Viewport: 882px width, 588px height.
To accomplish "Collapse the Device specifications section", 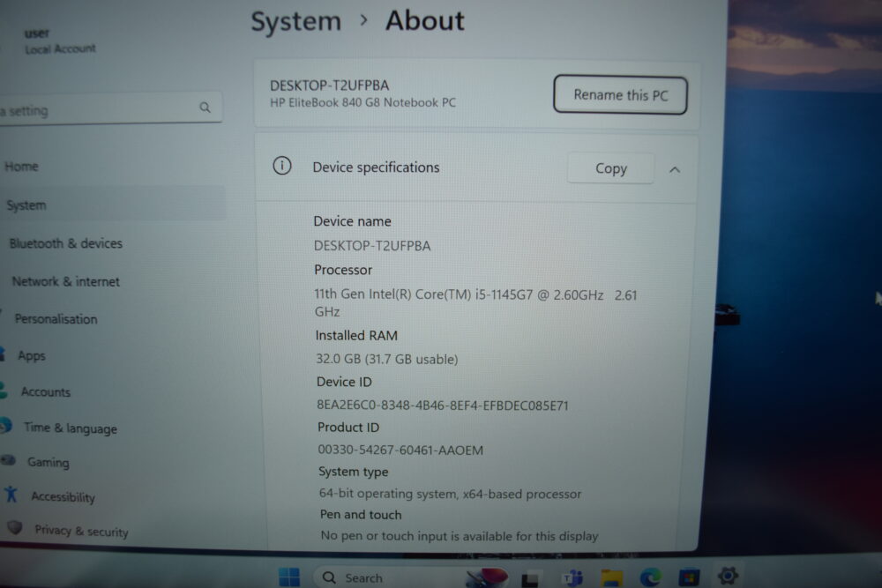I will tap(675, 169).
